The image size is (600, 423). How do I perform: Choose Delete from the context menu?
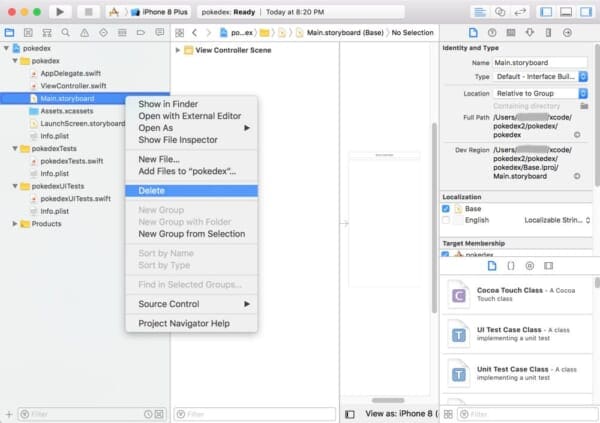tap(152, 190)
